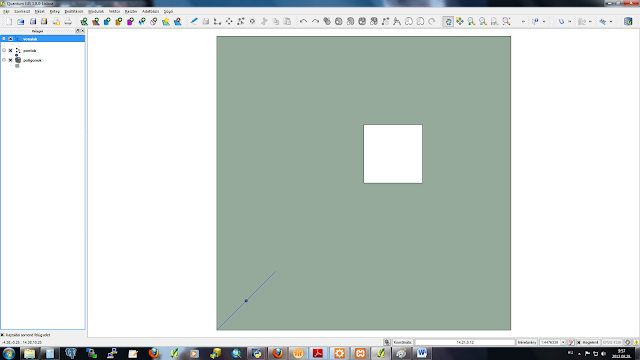Click Save Project As icon
640x360 pixels.
(x=44, y=21)
